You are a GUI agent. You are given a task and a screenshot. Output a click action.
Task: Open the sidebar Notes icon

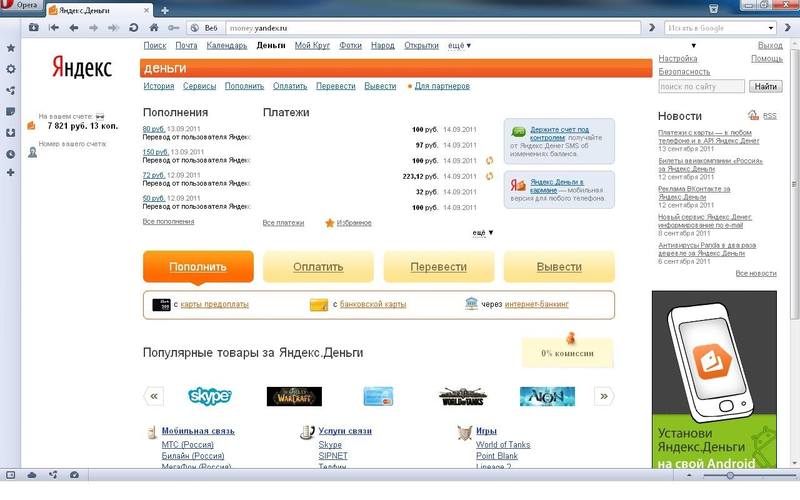(10, 111)
